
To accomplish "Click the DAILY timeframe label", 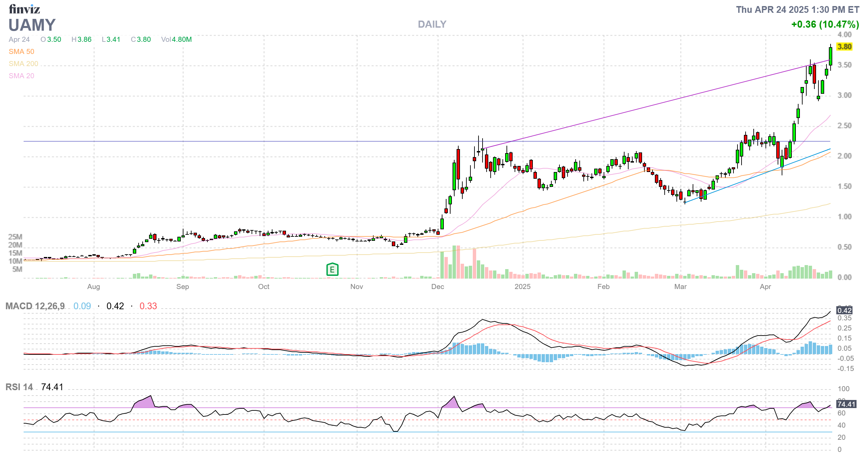I will point(432,24).
